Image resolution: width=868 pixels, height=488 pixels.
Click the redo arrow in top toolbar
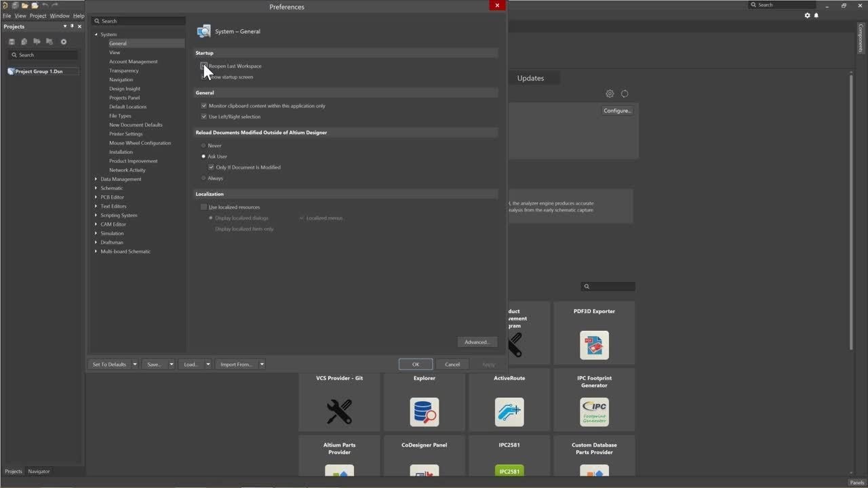(55, 5)
